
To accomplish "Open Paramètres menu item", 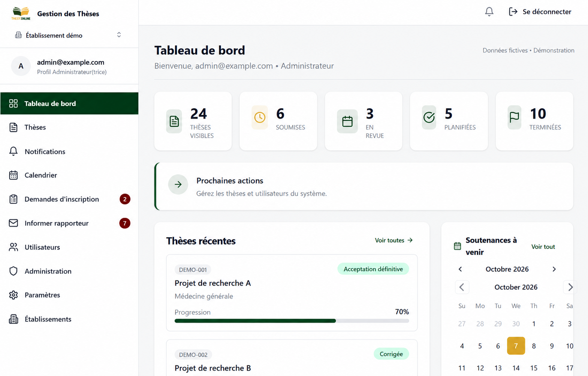I will click(69, 295).
